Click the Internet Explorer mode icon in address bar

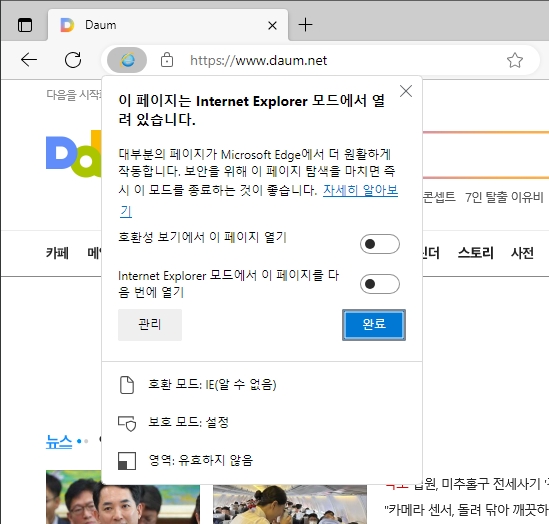pyautogui.click(x=127, y=60)
